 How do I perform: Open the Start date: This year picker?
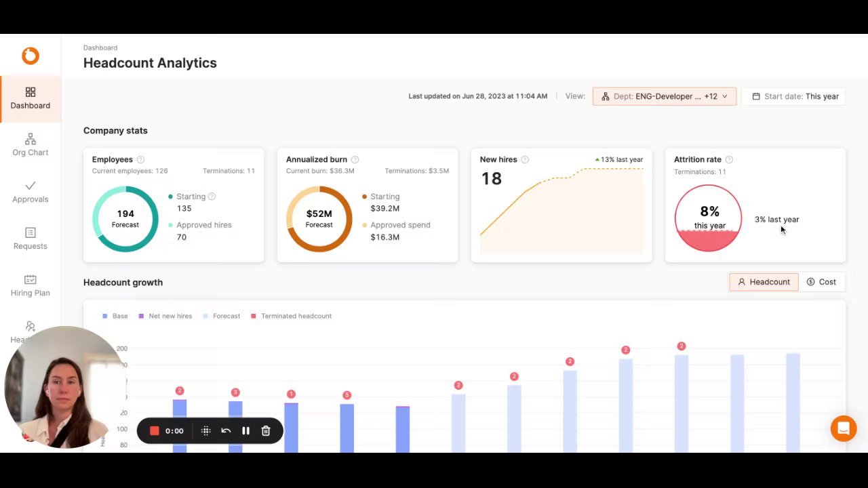coord(795,96)
